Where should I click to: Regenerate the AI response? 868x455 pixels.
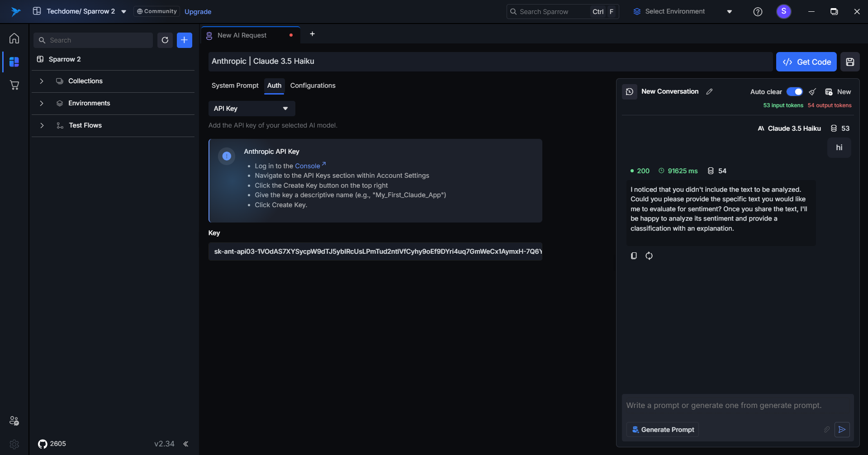[649, 256]
